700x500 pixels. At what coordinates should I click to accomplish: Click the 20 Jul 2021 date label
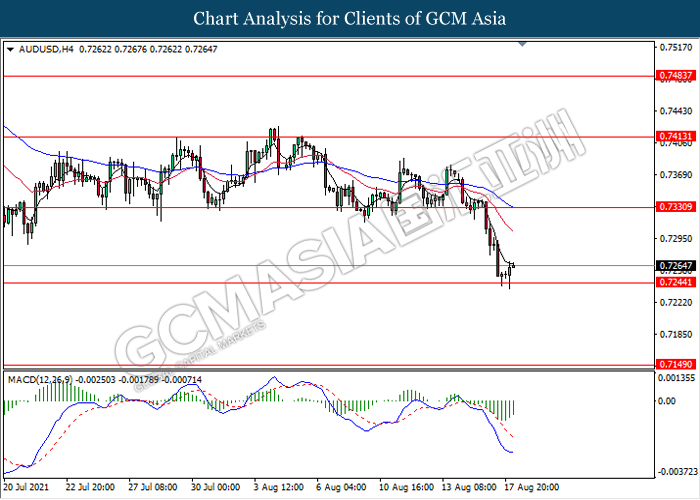point(26,487)
